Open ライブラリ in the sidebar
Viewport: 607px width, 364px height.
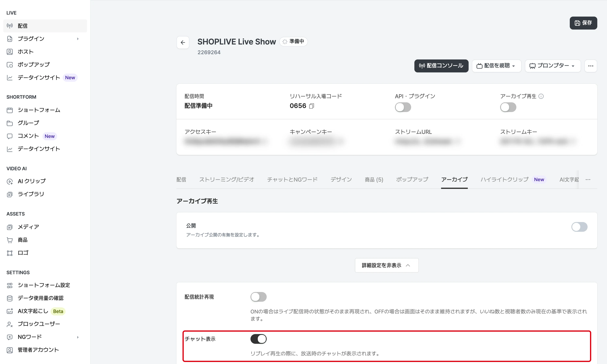pos(45,194)
